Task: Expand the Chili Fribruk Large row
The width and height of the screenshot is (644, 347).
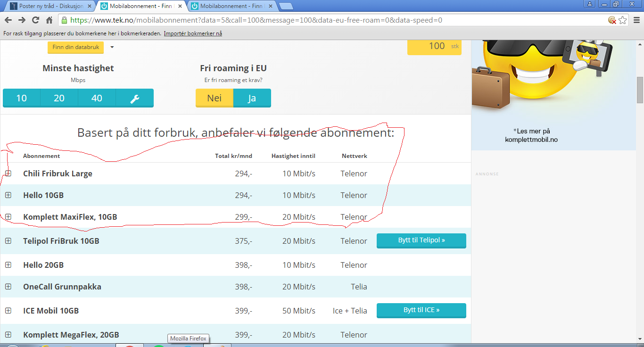Action: click(x=8, y=173)
